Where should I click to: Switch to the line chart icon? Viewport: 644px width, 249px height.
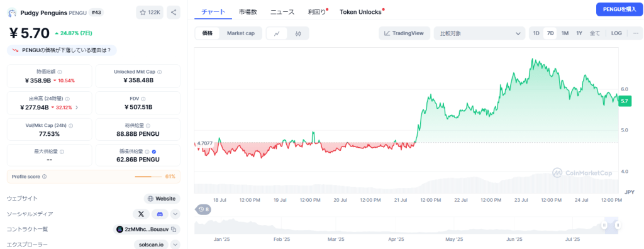[277, 33]
